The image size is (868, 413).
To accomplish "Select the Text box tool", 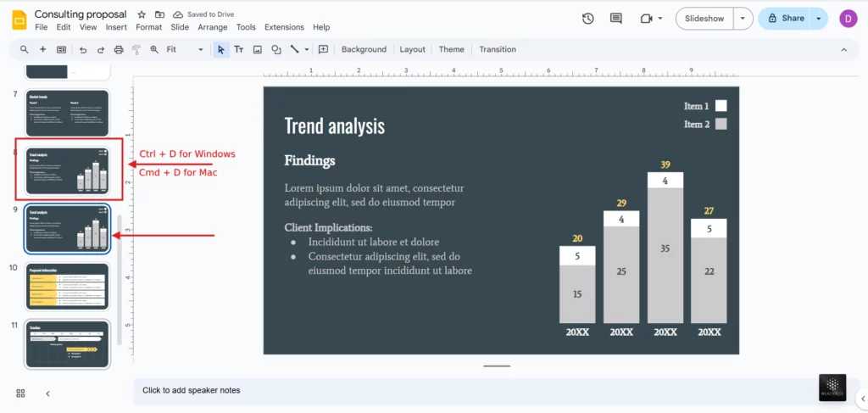I will tap(239, 50).
